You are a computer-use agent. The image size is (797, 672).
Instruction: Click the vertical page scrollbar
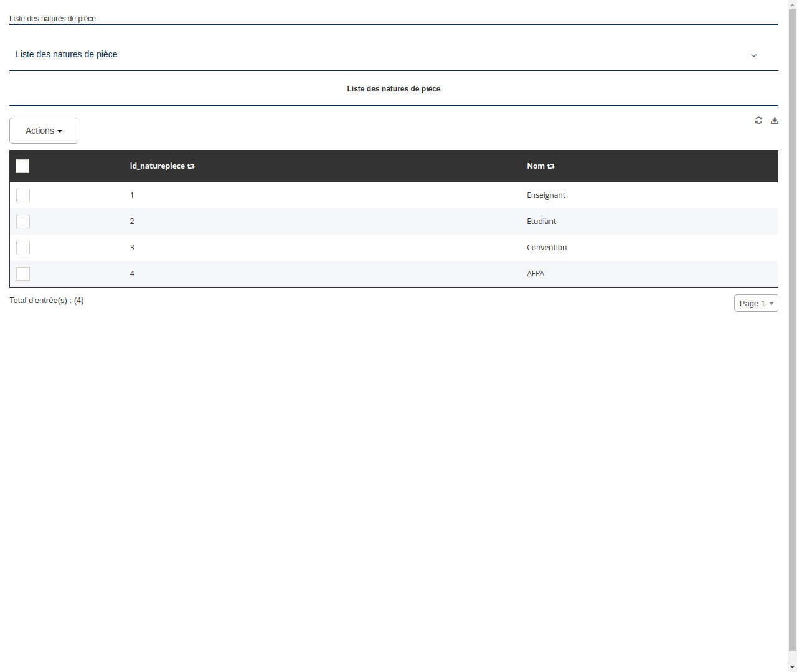(793, 336)
